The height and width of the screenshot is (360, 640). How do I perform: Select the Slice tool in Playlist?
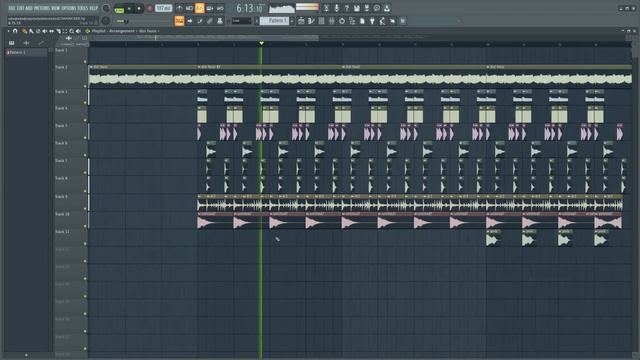pyautogui.click(x=58, y=31)
